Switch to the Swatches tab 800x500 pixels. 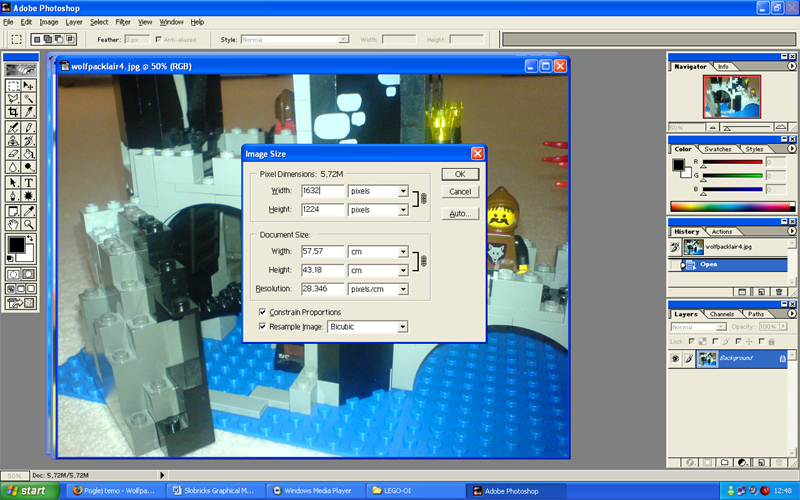[x=717, y=149]
